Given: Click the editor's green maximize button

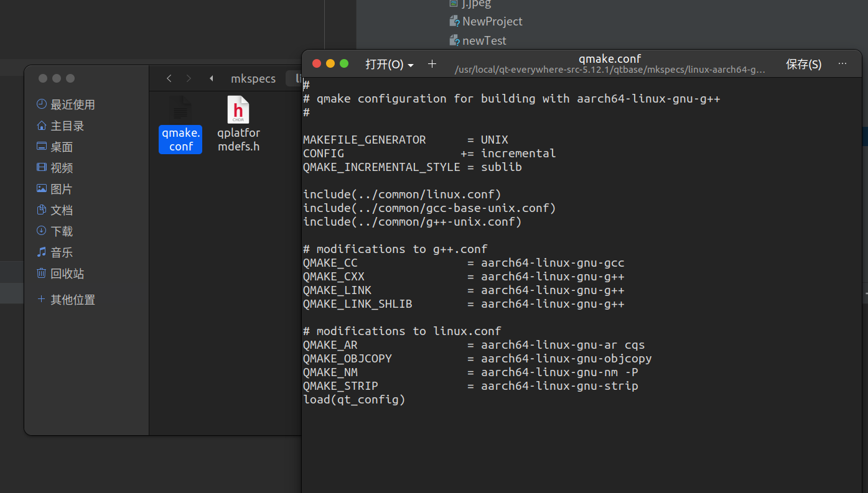Looking at the screenshot, I should point(343,63).
